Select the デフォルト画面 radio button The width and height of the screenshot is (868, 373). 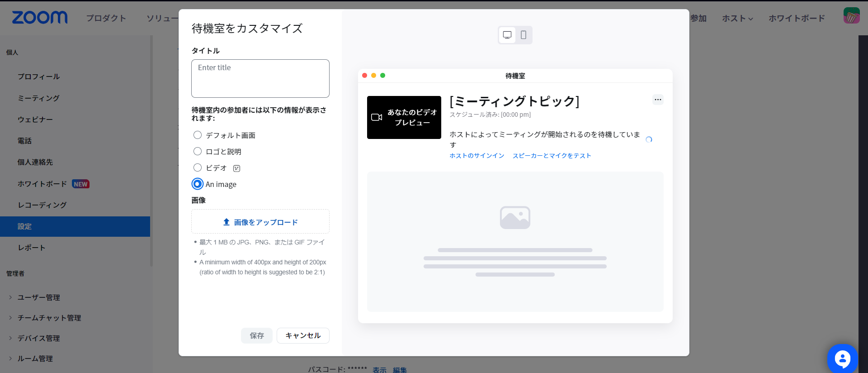[198, 135]
